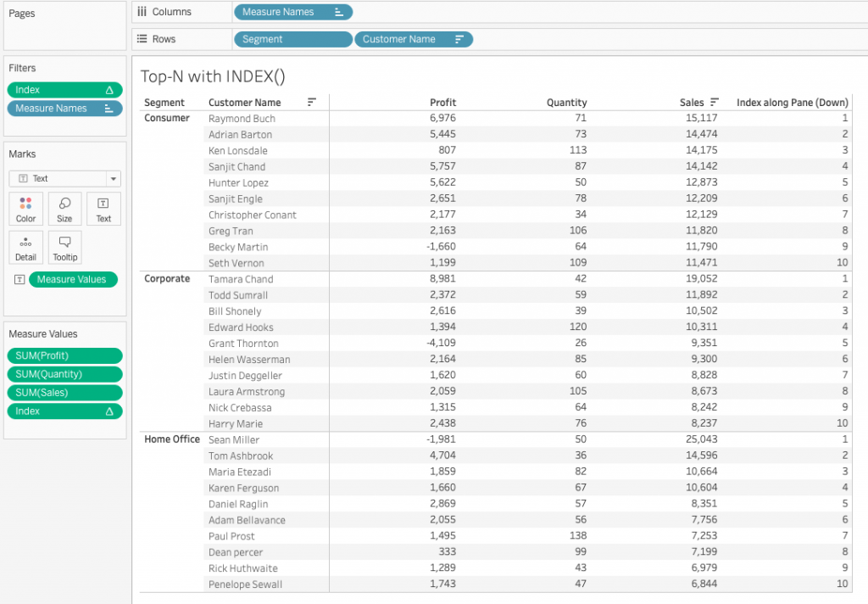This screenshot has width=868, height=604.
Task: Select the Home Office segment label
Action: 172,439
